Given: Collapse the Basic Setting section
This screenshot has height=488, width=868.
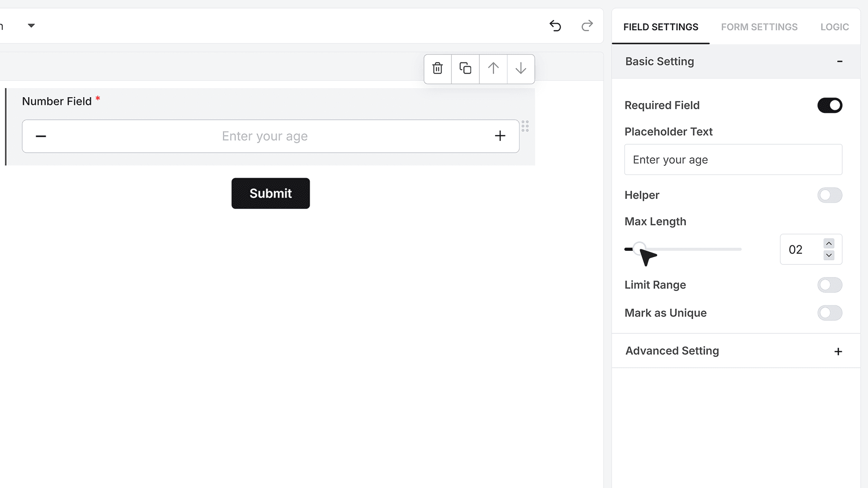Looking at the screenshot, I should pyautogui.click(x=840, y=61).
